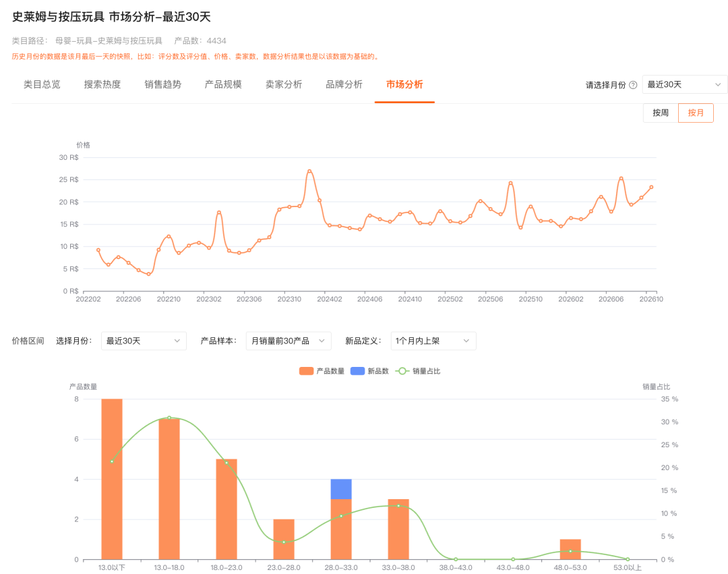Go to the 品牌分析 tab

(x=344, y=84)
